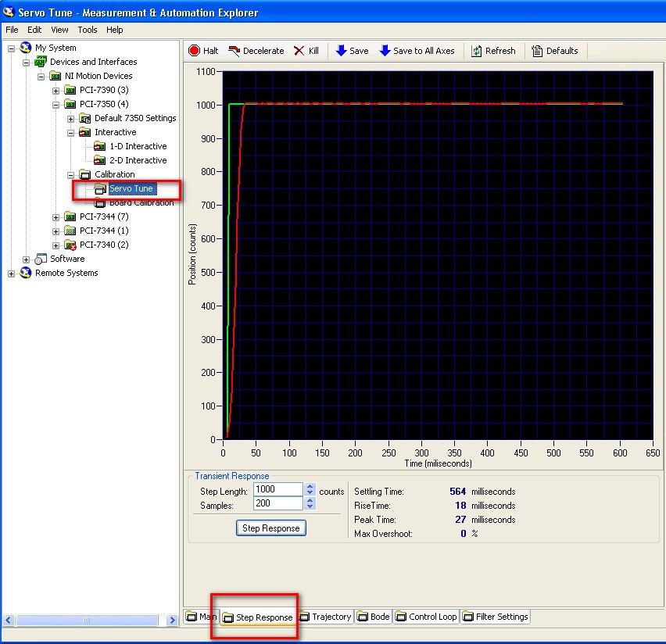
Task: Open the Tools menu
Action: pyautogui.click(x=88, y=30)
